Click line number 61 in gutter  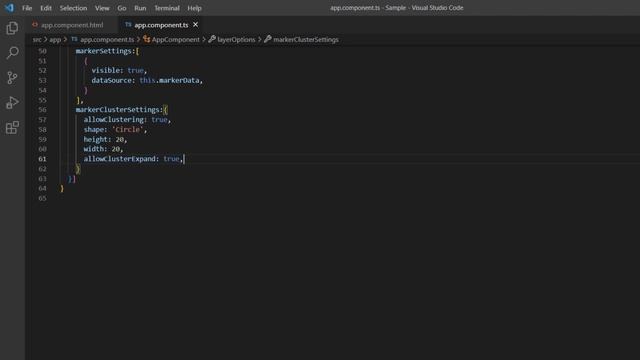[42, 159]
